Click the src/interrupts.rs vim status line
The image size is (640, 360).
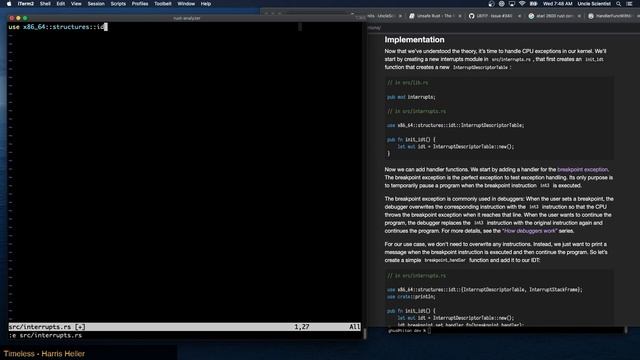(184, 327)
